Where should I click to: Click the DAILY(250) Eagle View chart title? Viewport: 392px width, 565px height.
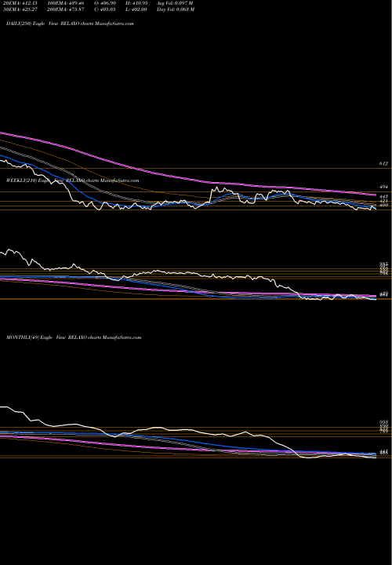click(x=70, y=24)
